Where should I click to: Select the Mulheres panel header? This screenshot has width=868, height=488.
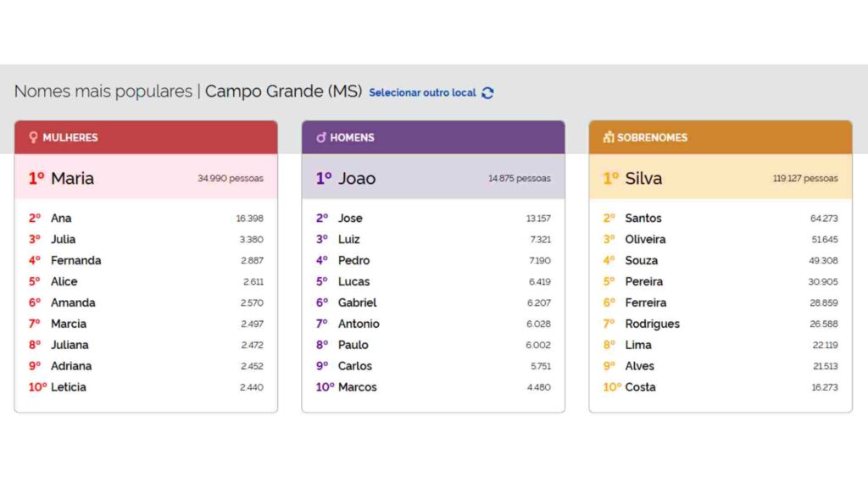point(146,136)
